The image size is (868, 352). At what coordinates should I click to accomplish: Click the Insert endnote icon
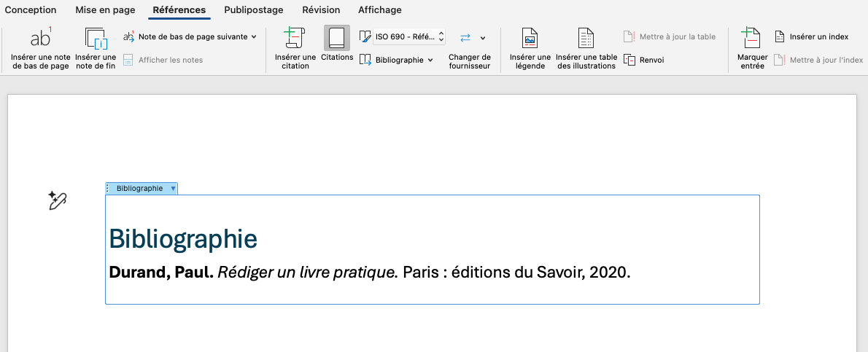coord(96,39)
